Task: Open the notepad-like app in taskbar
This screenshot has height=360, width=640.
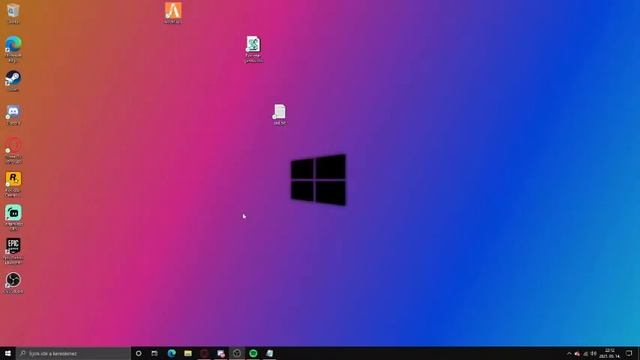Action: [x=269, y=353]
